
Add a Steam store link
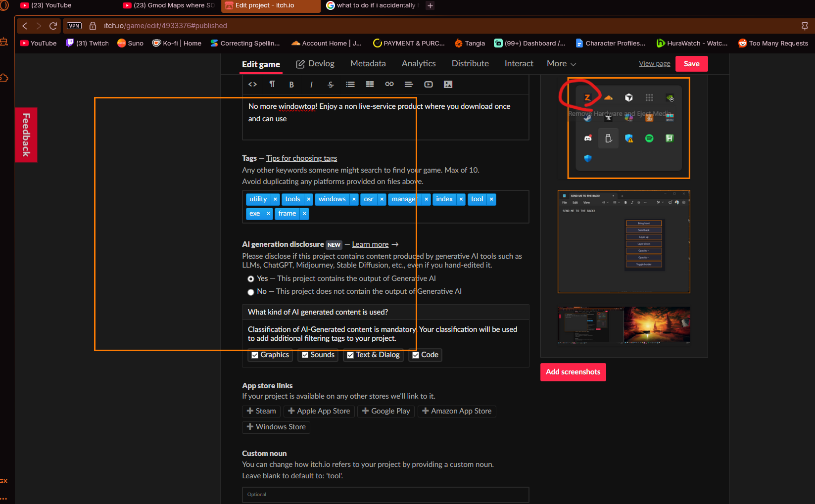tap(261, 412)
